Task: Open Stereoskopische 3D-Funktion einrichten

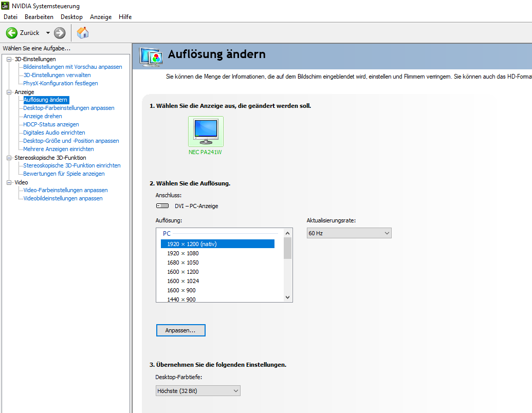Action: point(72,165)
